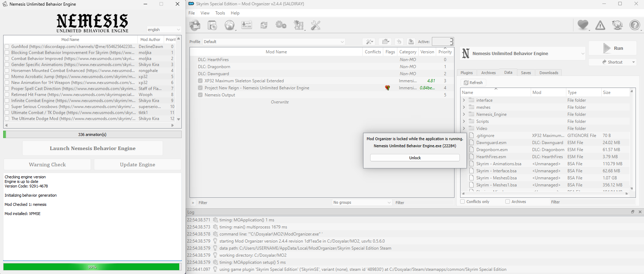644x274 pixels.
Task: Click the 99% green progress bar
Action: (x=92, y=267)
